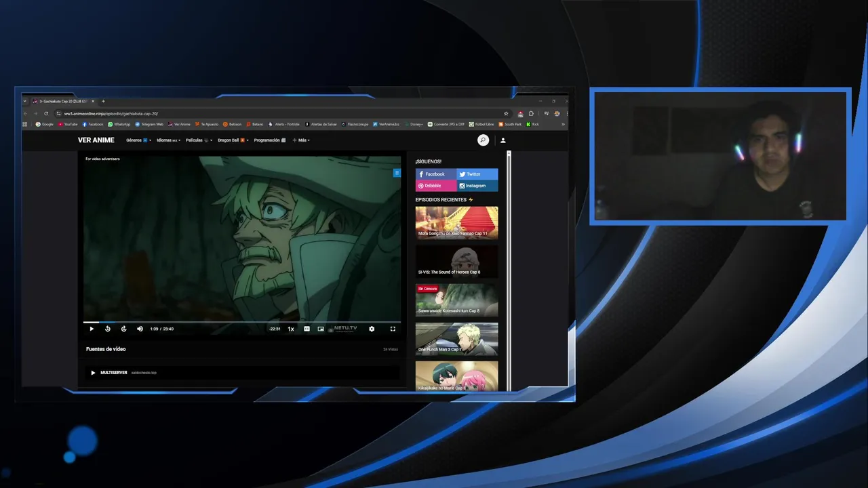This screenshot has width=868, height=488.
Task: Enable picture-in-picture mode in player
Action: pyautogui.click(x=321, y=329)
